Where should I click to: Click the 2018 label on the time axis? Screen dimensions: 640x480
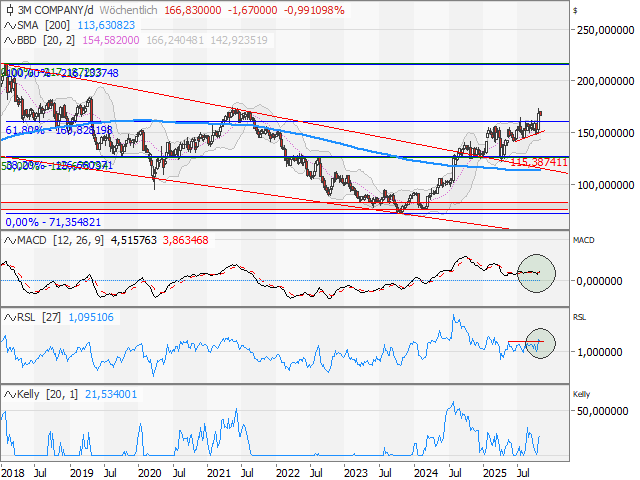[13, 473]
